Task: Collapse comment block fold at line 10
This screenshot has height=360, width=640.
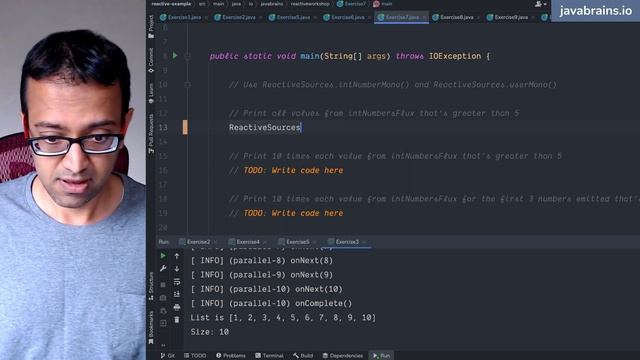Action: click(x=187, y=84)
